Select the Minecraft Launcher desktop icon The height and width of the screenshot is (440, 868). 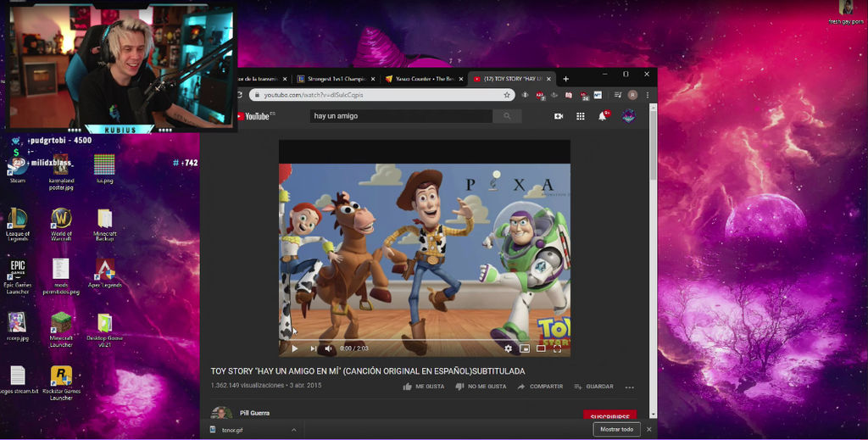coord(61,329)
